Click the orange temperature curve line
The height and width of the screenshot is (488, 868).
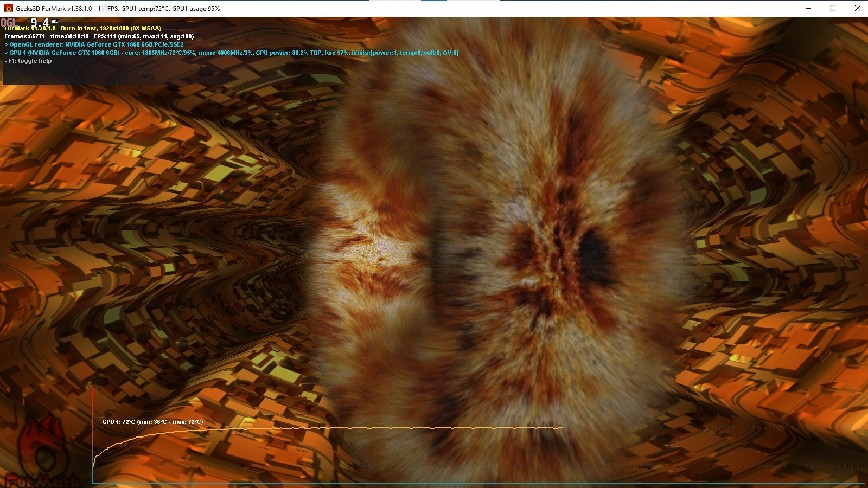click(325, 428)
